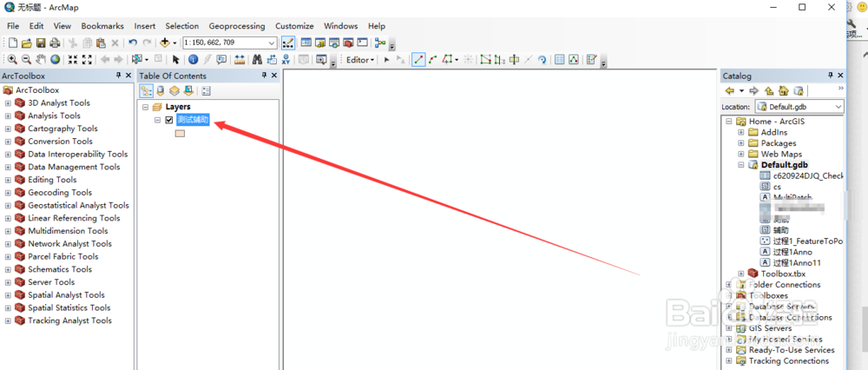
Task: Choose the Straight Segment tool
Action: click(418, 60)
